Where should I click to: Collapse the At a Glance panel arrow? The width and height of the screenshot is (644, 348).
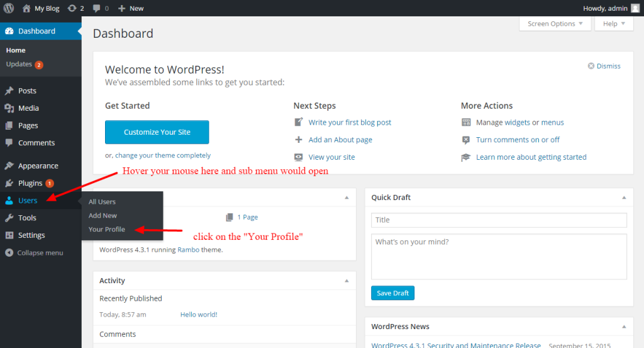coord(347,198)
